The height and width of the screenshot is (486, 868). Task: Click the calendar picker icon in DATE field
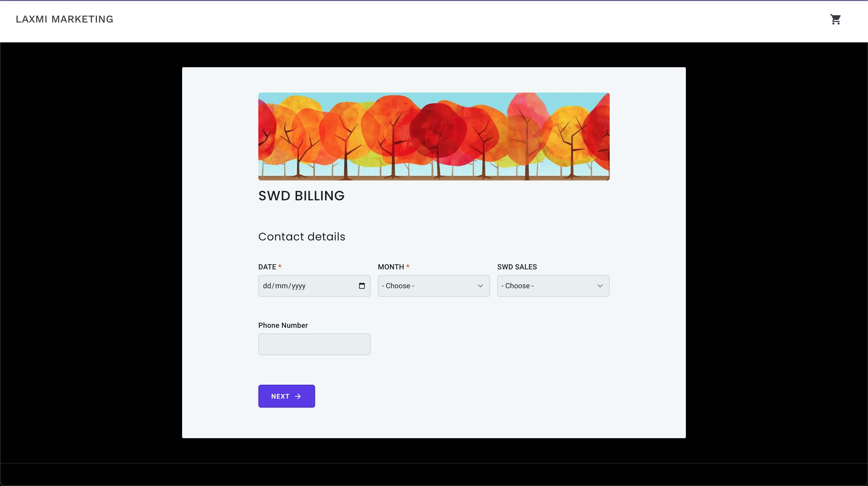click(x=362, y=286)
